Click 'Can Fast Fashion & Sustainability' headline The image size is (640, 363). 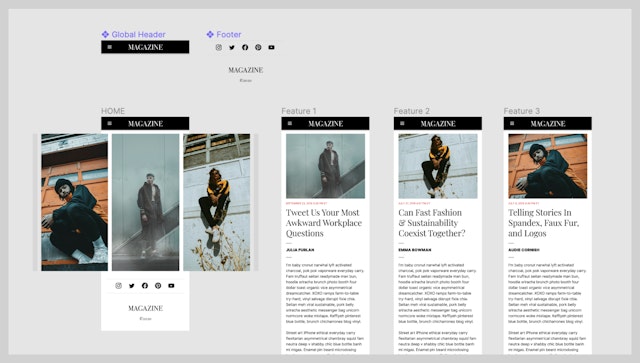pos(432,223)
